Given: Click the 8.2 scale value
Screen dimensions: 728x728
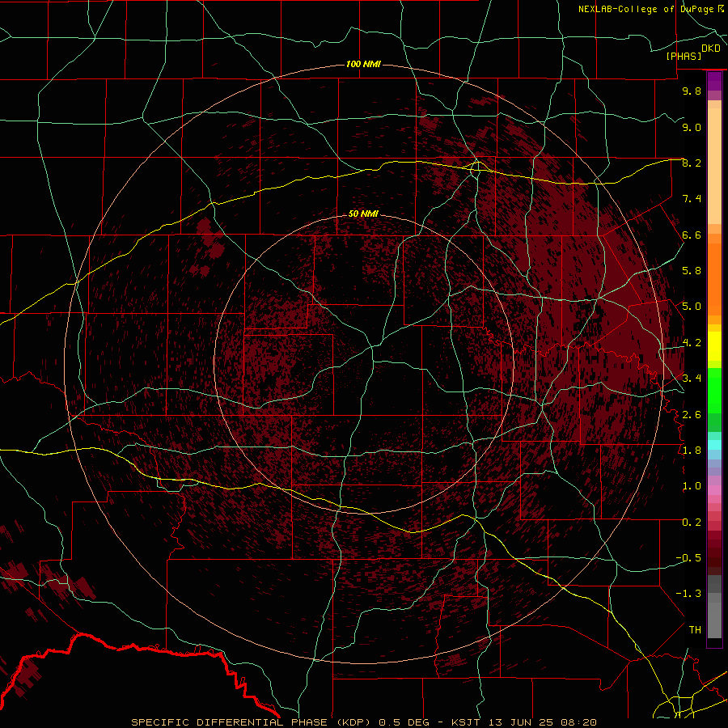Looking at the screenshot, I should coord(692,163).
